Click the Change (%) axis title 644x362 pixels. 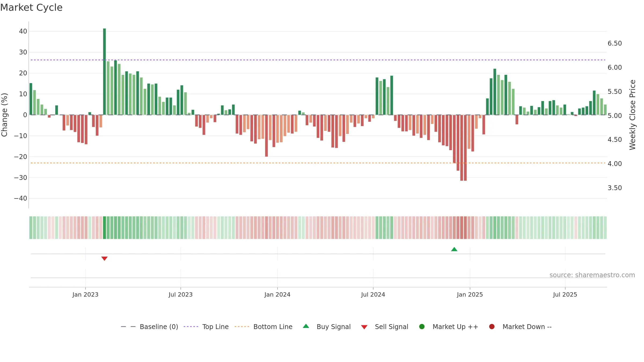tap(4, 115)
